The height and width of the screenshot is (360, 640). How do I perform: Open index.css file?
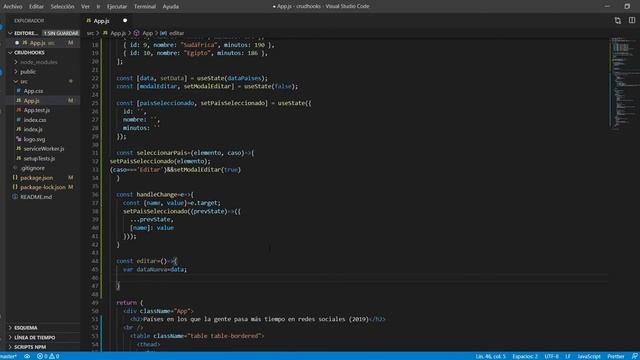click(x=35, y=120)
